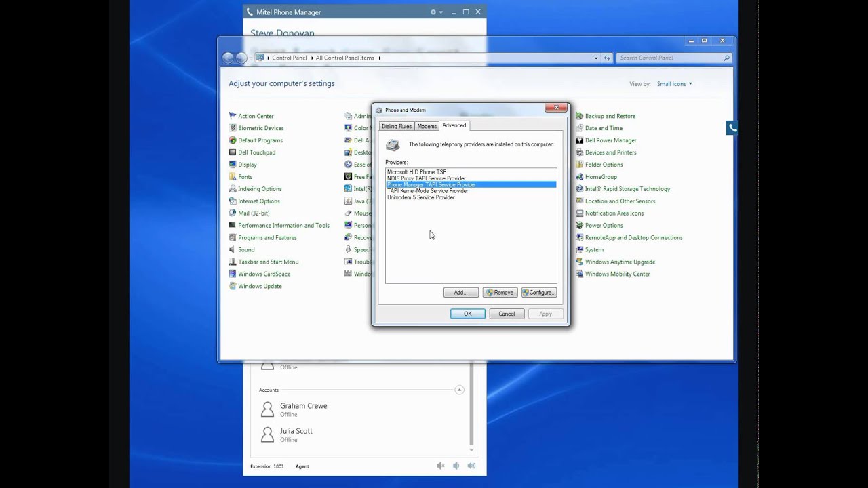Click Control Panel breadcrumb in address bar
This screenshot has width=868, height=488.
[x=290, y=58]
